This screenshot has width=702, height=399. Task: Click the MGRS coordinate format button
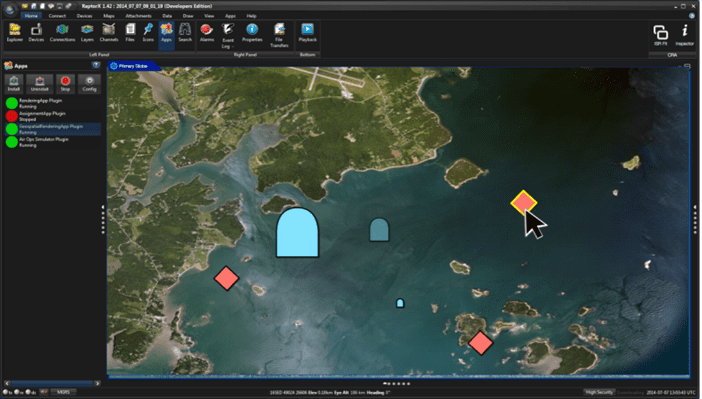63,392
